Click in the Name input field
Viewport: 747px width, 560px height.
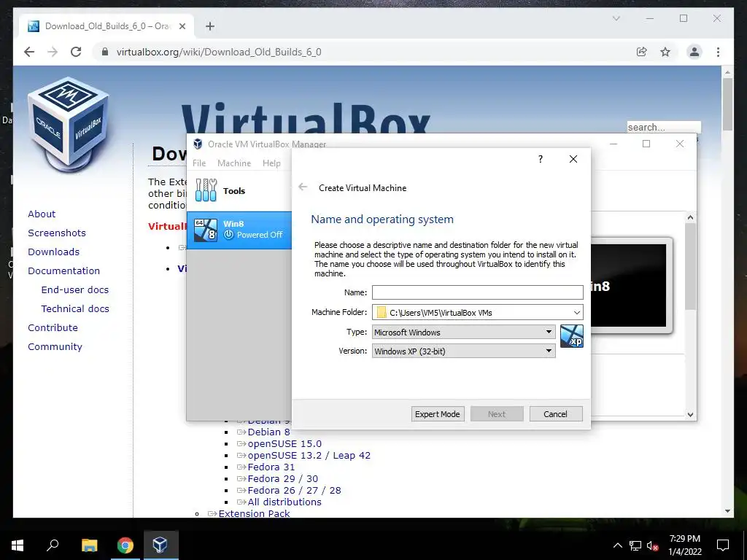(x=477, y=292)
